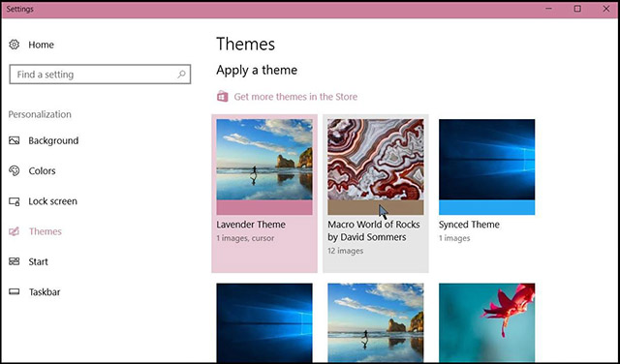Click Synced Theme blue color bar
This screenshot has height=364, width=620.
[x=486, y=207]
